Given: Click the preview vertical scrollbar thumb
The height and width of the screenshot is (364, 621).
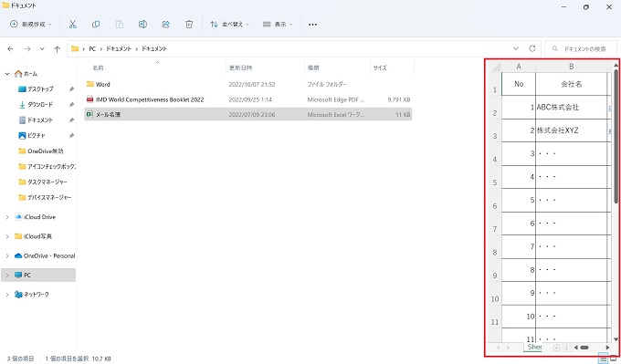Looking at the screenshot, I should (x=616, y=137).
